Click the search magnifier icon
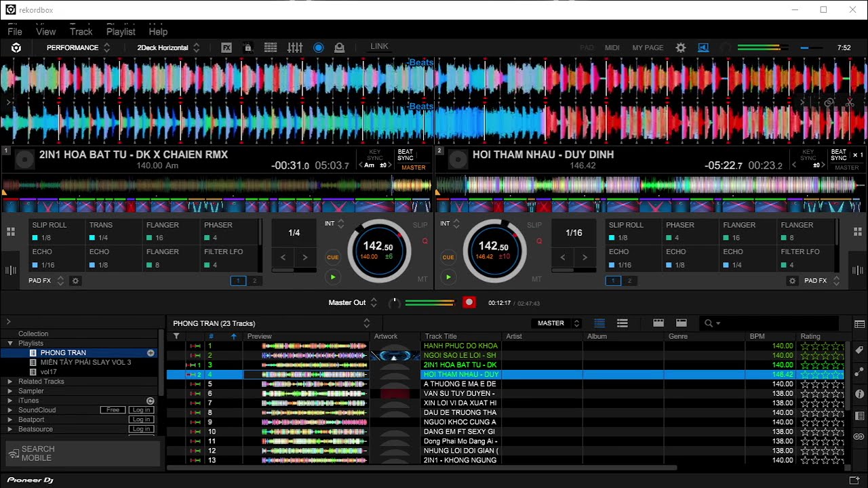Screen dimensions: 868x488 coord(709,323)
